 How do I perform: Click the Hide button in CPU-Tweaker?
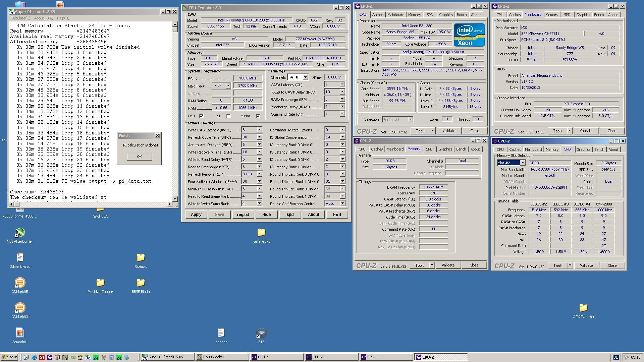[x=266, y=215]
